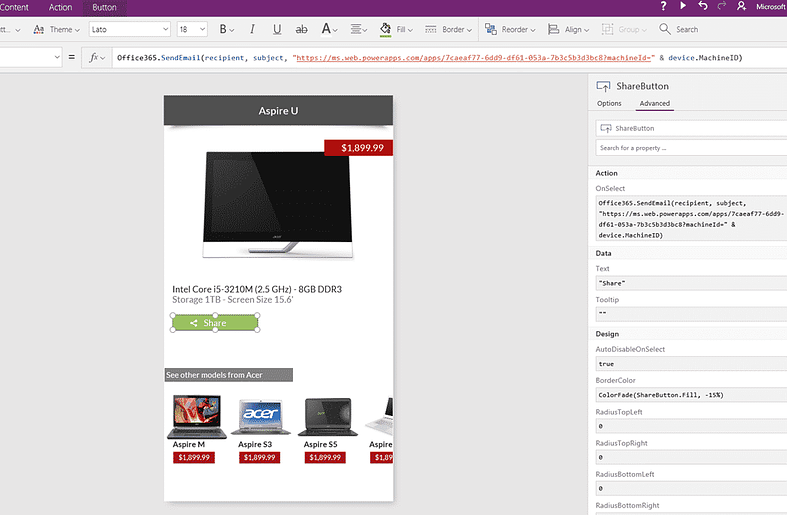The image size is (787, 515).
Task: Open the Fill color picker
Action: [x=396, y=30]
